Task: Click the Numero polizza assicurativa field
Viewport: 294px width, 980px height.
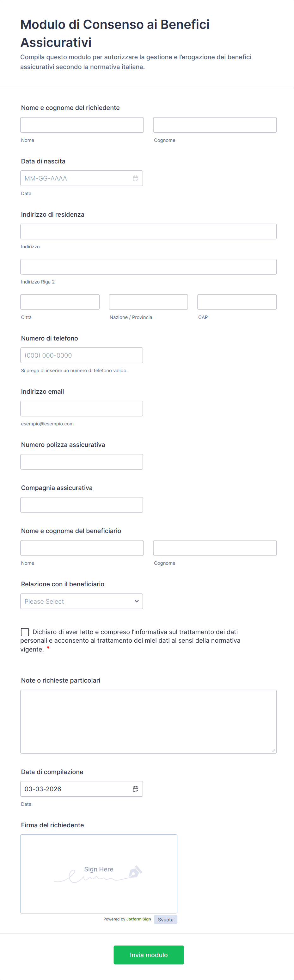Action: pos(82,462)
